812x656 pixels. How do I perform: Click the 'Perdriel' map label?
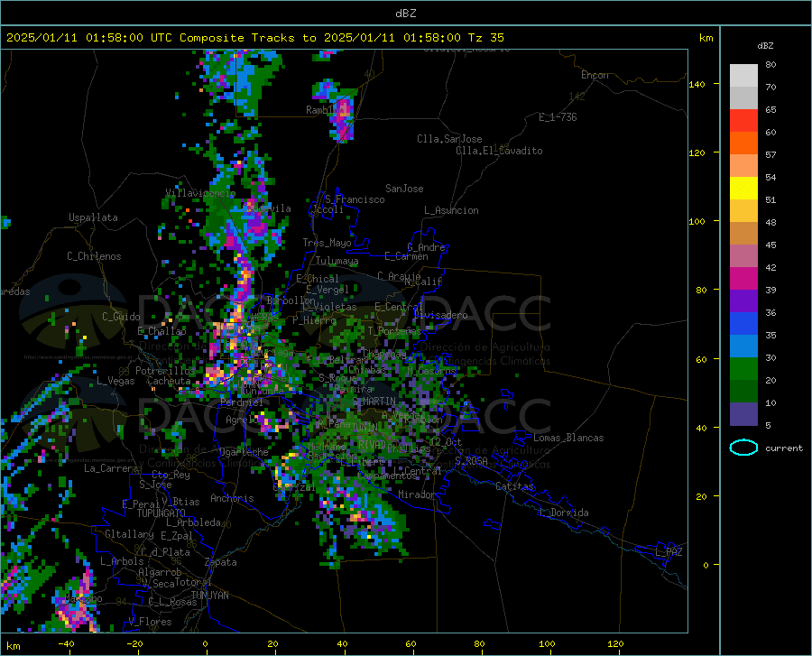[x=242, y=402]
